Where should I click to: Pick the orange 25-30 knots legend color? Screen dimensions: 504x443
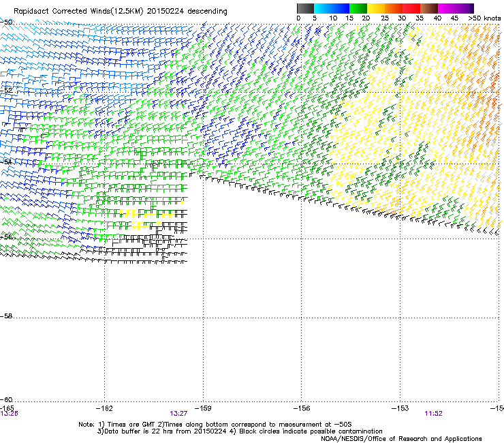point(394,8)
